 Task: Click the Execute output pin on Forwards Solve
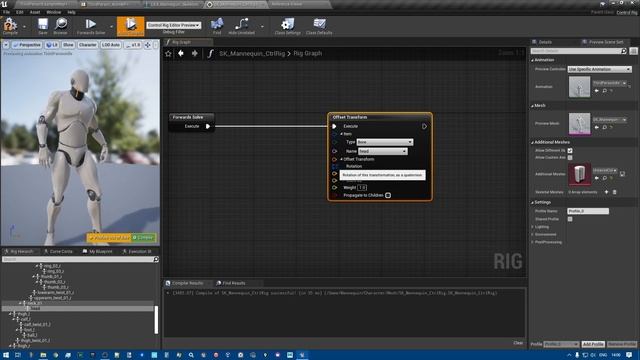[208, 127]
